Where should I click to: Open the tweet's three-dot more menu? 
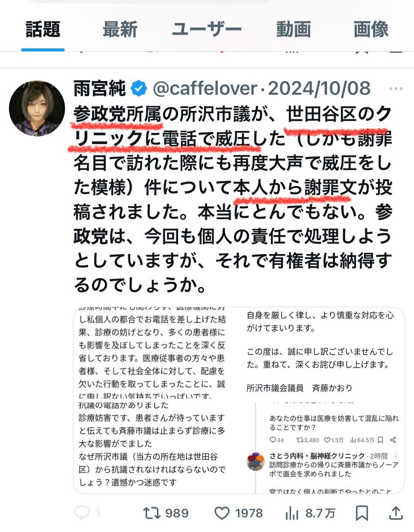coord(396,89)
